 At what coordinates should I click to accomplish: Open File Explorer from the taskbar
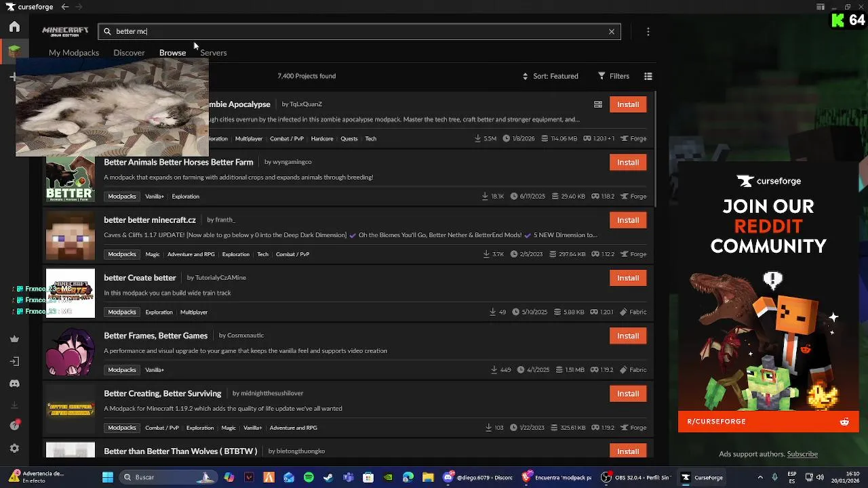428,477
